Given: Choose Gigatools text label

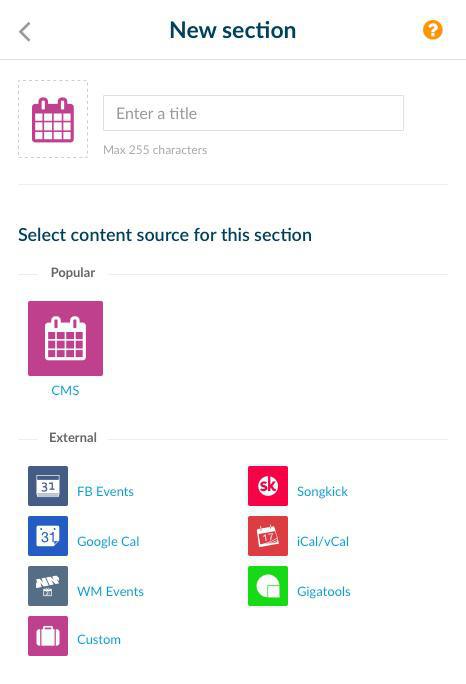Looking at the screenshot, I should click(324, 592).
